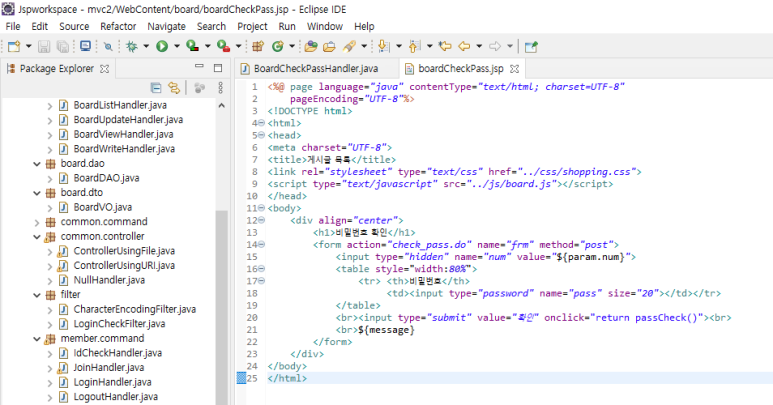Open the Run configurations dropdown arrow
Image resolution: width=773 pixels, height=405 pixels.
pos(176,46)
